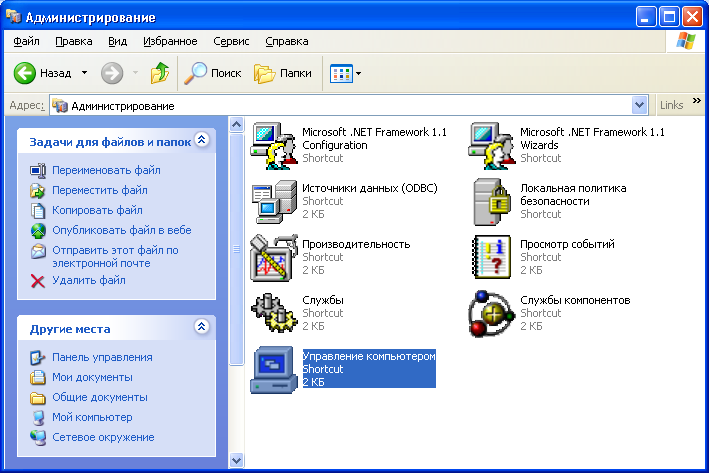The image size is (709, 473).
Task: Click the sidebar scrollbar up arrow
Action: pyautogui.click(x=236, y=124)
